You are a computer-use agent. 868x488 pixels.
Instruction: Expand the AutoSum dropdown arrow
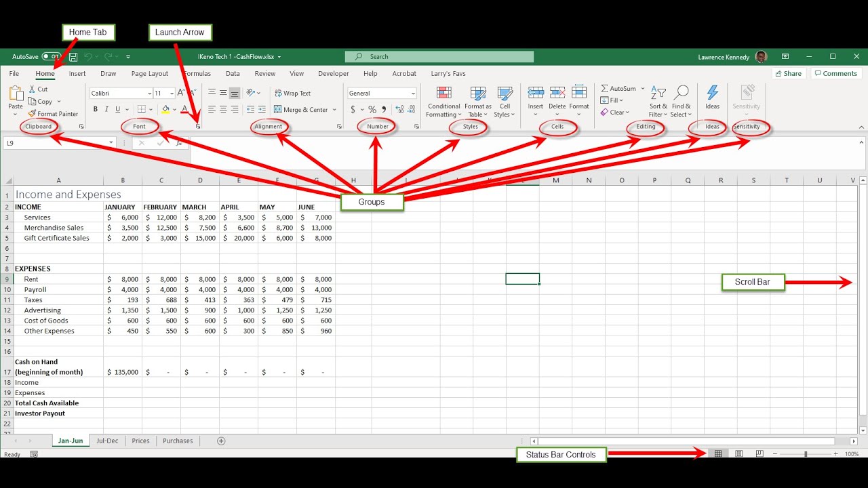643,89
